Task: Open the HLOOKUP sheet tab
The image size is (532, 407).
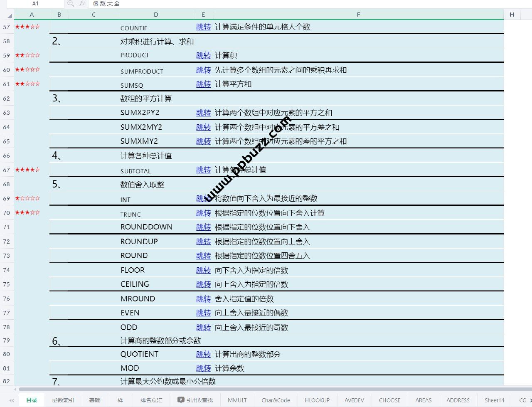Action: (x=317, y=400)
